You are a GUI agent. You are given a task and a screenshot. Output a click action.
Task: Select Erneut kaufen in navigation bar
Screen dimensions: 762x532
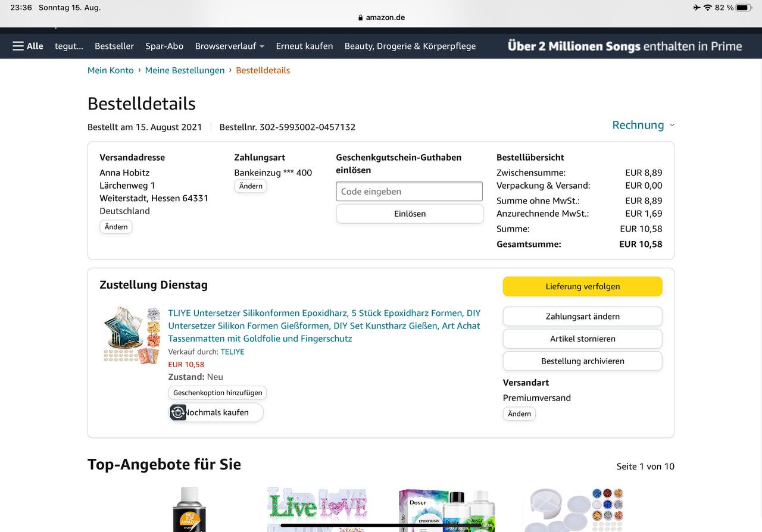(304, 46)
